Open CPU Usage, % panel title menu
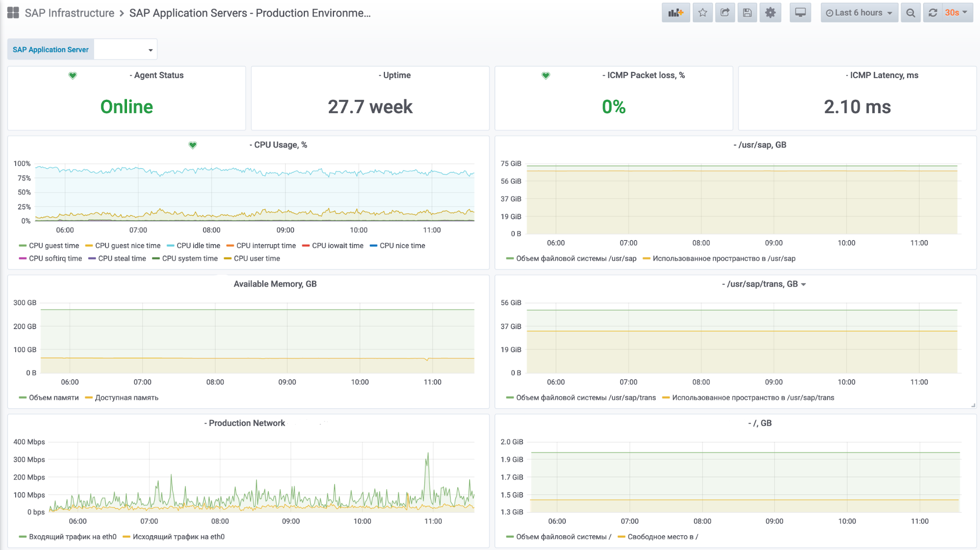 tap(280, 145)
